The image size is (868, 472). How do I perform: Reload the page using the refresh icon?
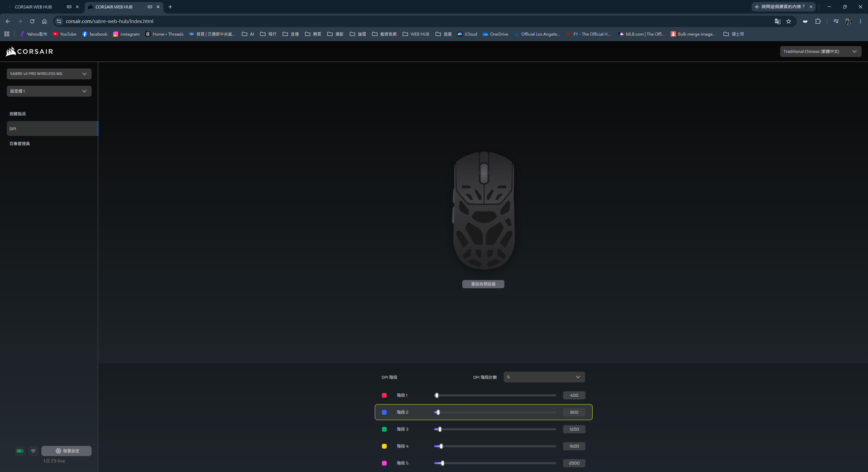coord(32,21)
